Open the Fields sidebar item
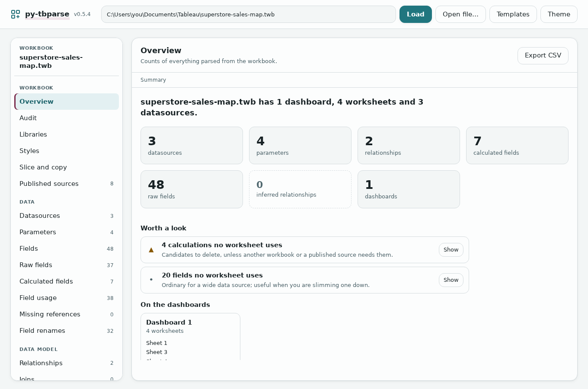588x389 pixels. pos(67,249)
